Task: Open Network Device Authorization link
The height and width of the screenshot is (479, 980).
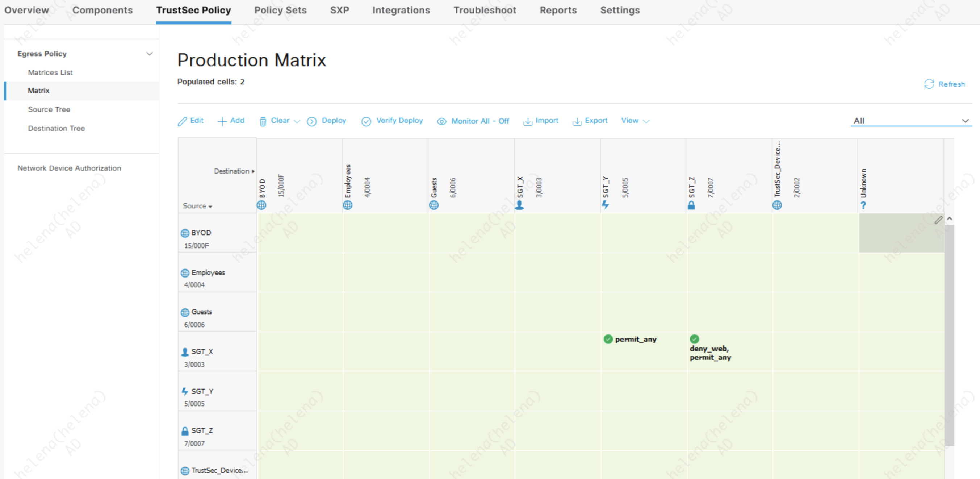Action: tap(69, 168)
